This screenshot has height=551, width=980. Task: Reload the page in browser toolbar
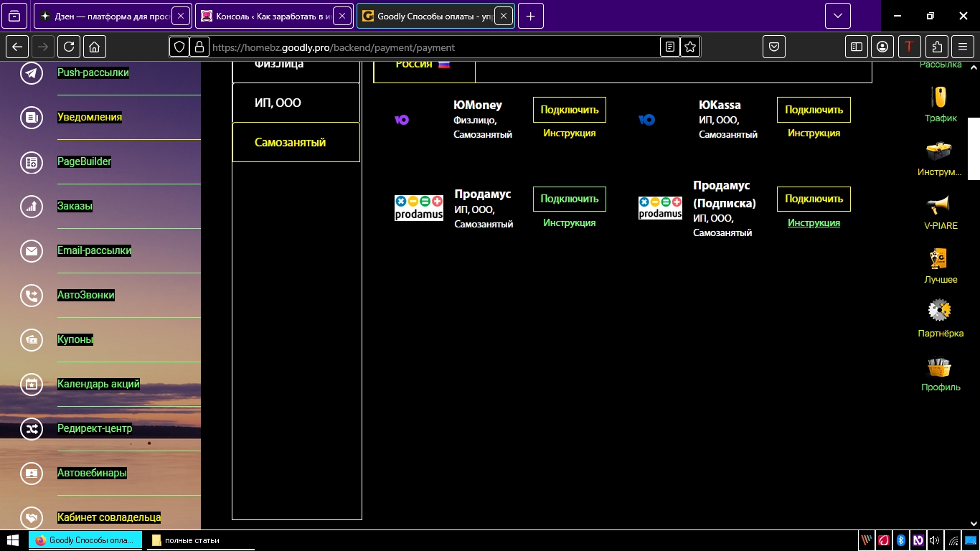(x=69, y=47)
